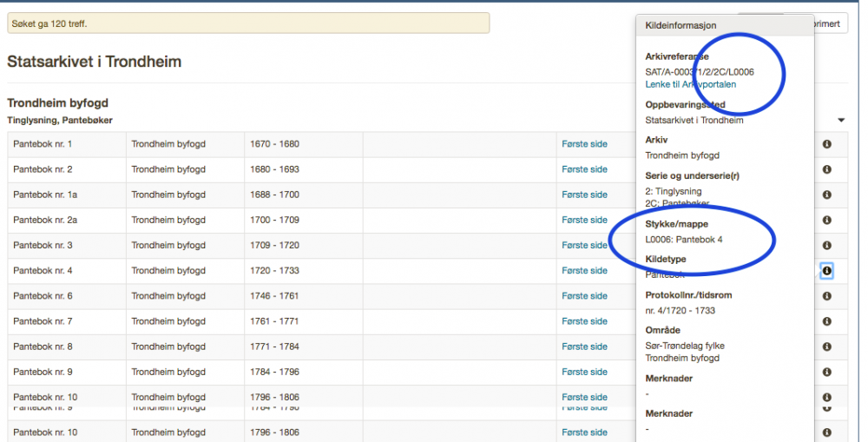Open info icon for Pantebok nr. 8
Screen dimensions: 868x442
pyautogui.click(x=826, y=347)
